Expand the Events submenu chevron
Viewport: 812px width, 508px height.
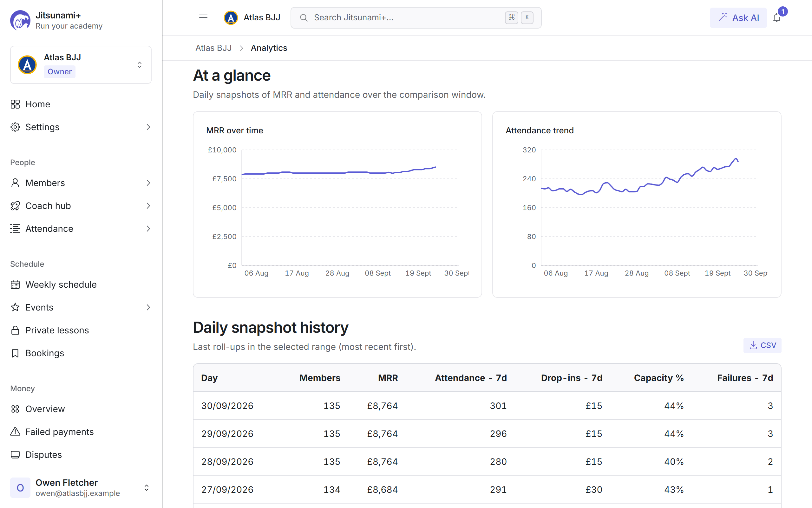coord(148,307)
